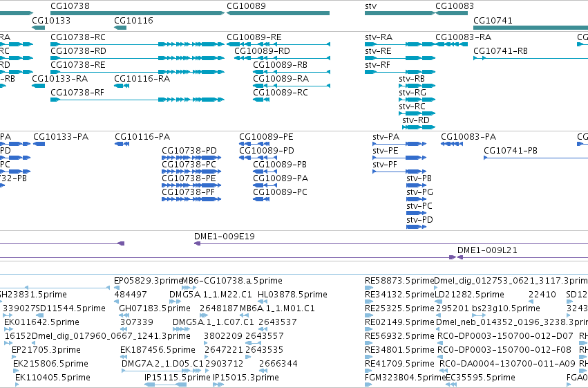This screenshot has width=588, height=388.
Task: Click protein stv-PG label
Action: (x=419, y=192)
